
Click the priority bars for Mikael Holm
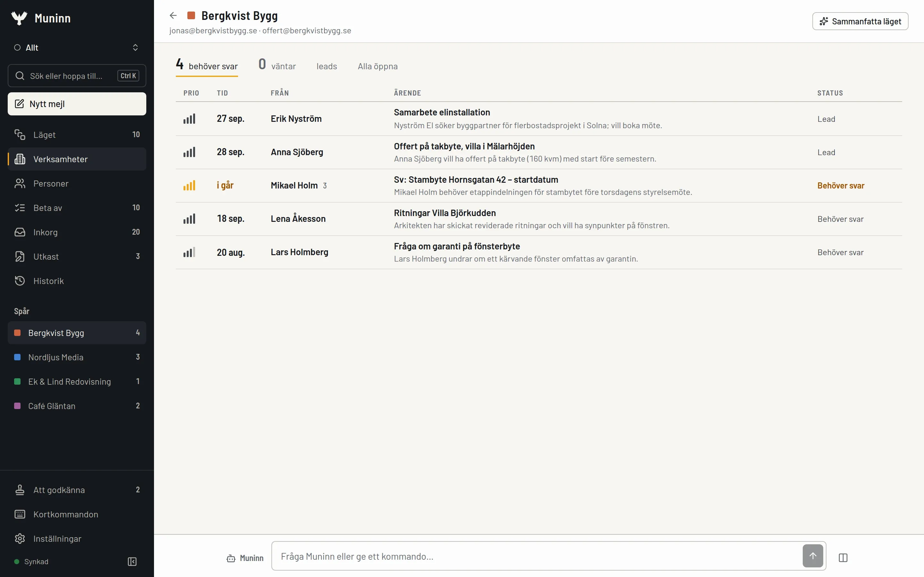pyautogui.click(x=189, y=186)
